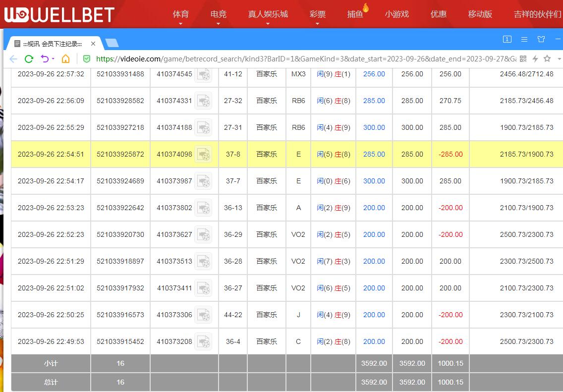Click the 300.00 bet amount link at 22:55:29
Image resolution: width=563 pixels, height=392 pixels.
pos(374,127)
